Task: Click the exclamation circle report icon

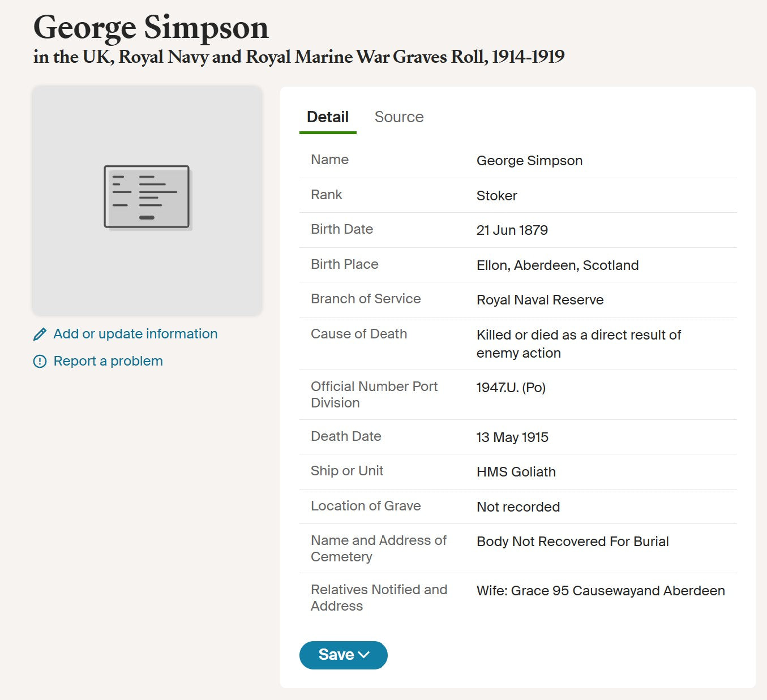Action: pyautogui.click(x=40, y=362)
